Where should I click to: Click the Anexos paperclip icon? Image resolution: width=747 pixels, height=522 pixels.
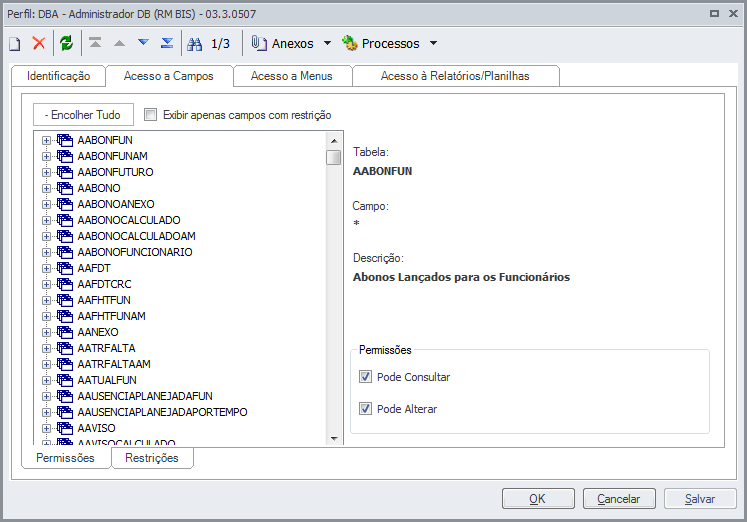pyautogui.click(x=259, y=44)
